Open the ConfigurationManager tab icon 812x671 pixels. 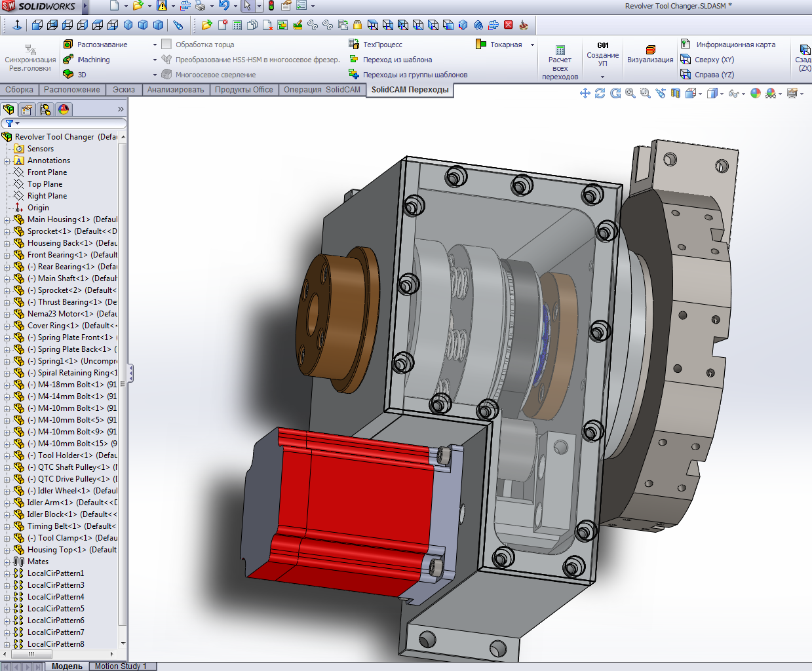tap(45, 109)
